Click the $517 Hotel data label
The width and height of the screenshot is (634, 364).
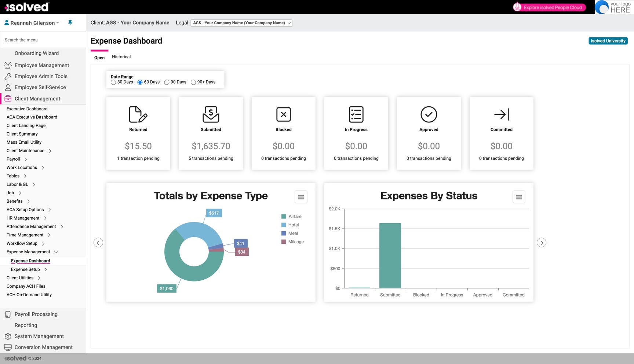click(x=214, y=213)
